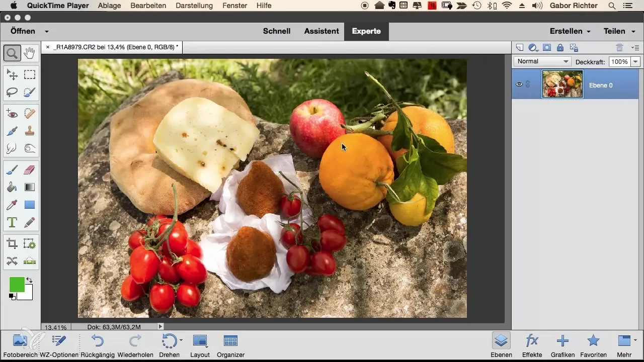
Task: Open the Normal blend mode dropdown
Action: [x=542, y=61]
